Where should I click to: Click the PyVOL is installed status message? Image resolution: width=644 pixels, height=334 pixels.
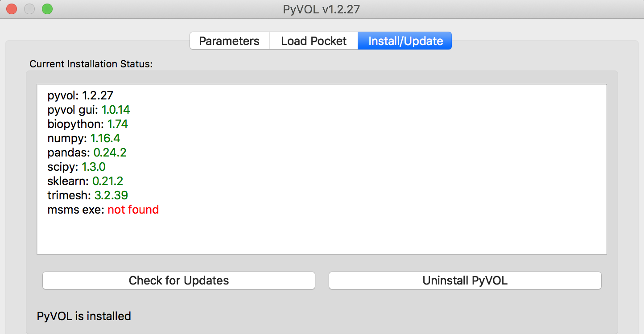pos(84,316)
